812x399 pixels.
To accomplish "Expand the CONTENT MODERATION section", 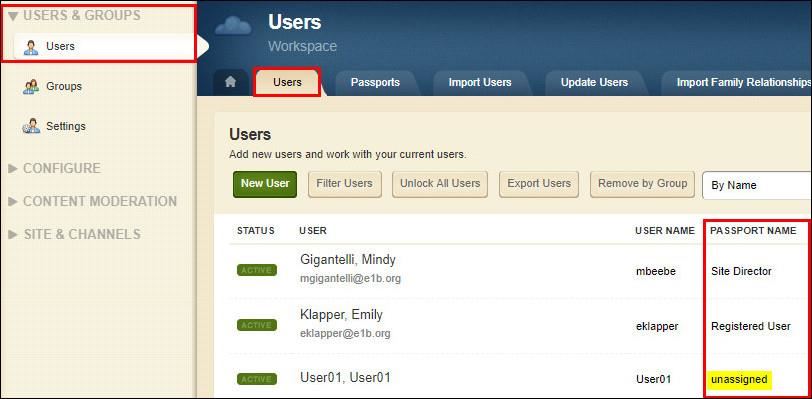I will coord(93,201).
